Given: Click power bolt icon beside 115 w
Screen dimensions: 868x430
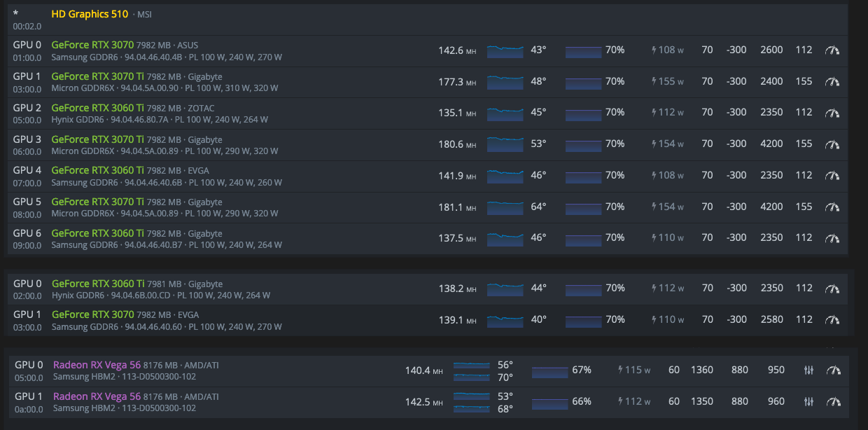Looking at the screenshot, I should tap(621, 370).
